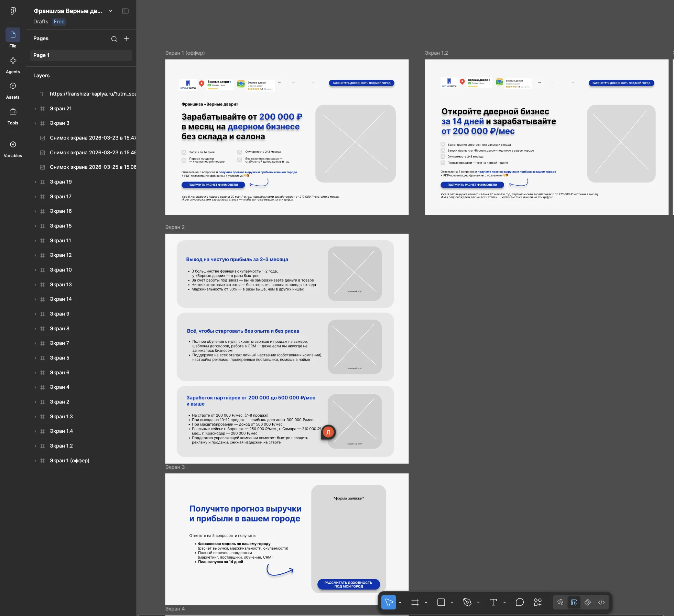Open the diamond-shaped mode icon in toolbar

(x=588, y=602)
